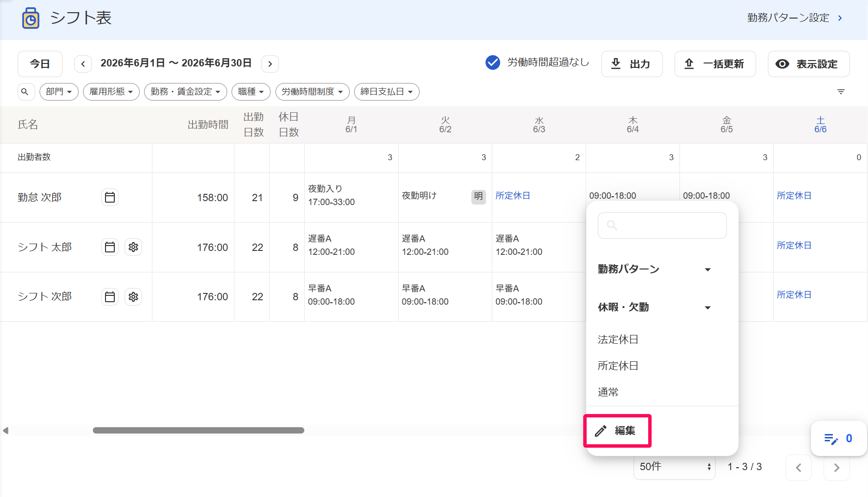Image resolution: width=868 pixels, height=497 pixels.
Task: Open the 50件 page size selector
Action: tap(675, 467)
